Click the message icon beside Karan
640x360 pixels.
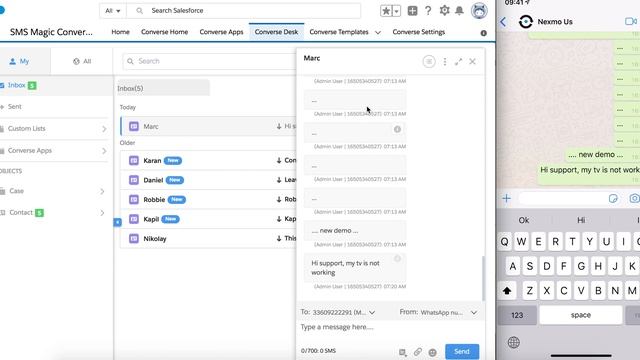click(134, 161)
